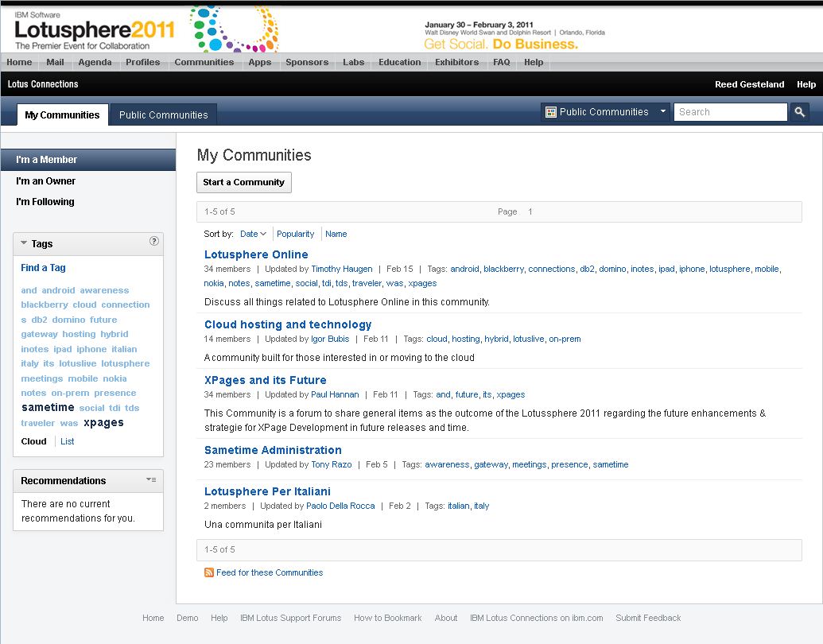
Task: Click the sametime tag in tag cloud
Action: tap(48, 407)
